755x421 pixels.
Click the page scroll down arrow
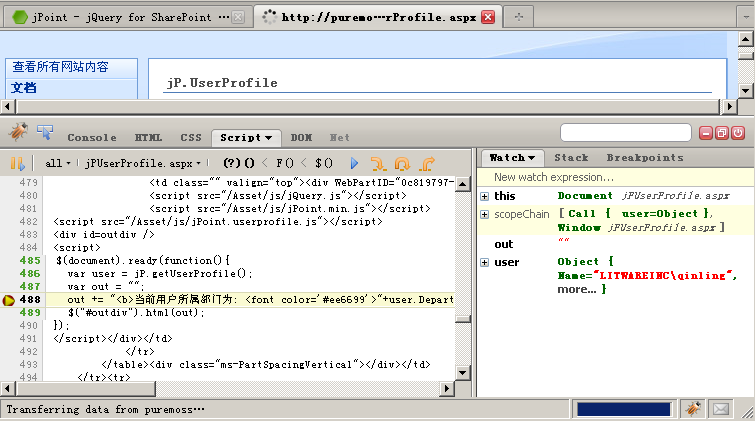[745, 90]
